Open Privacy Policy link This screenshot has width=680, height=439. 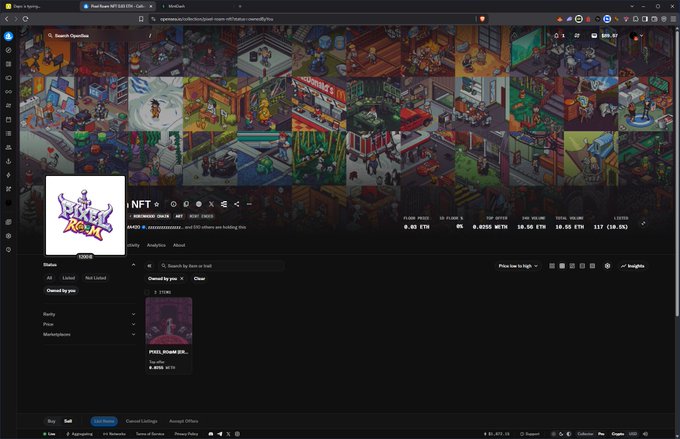pyautogui.click(x=186, y=434)
